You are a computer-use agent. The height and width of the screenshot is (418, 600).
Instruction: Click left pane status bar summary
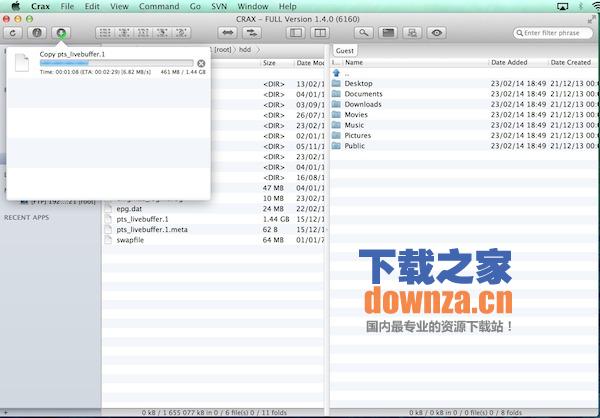(x=214, y=413)
